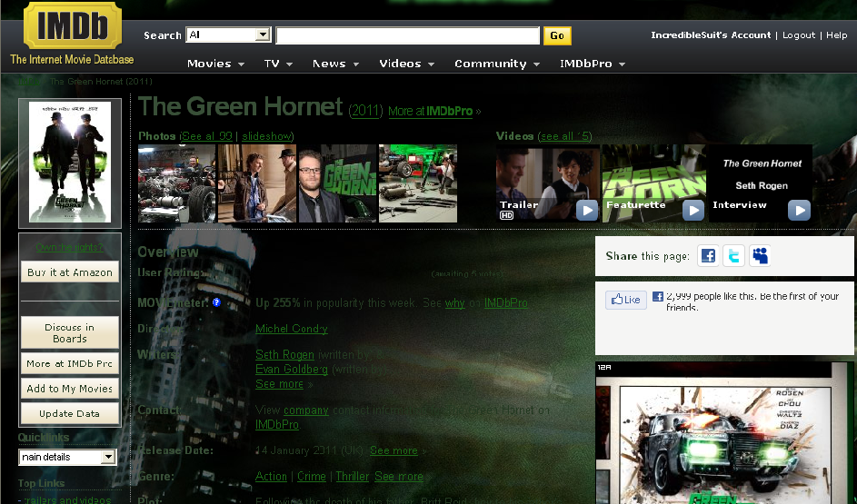Click the Facebook Like button

click(626, 300)
